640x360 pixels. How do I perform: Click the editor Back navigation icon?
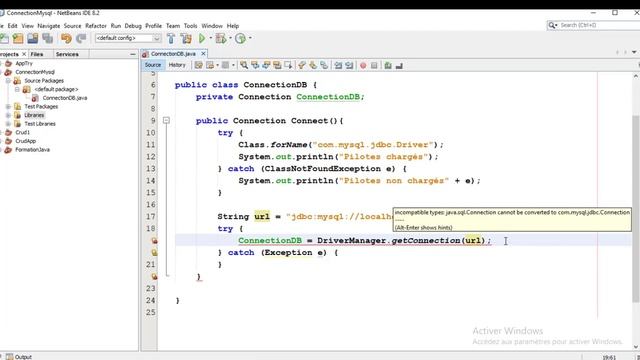[210, 65]
